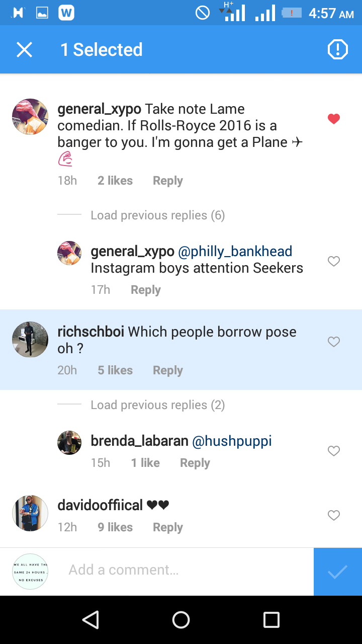Tap the X to cancel selection
The image size is (362, 644).
coord(24,50)
